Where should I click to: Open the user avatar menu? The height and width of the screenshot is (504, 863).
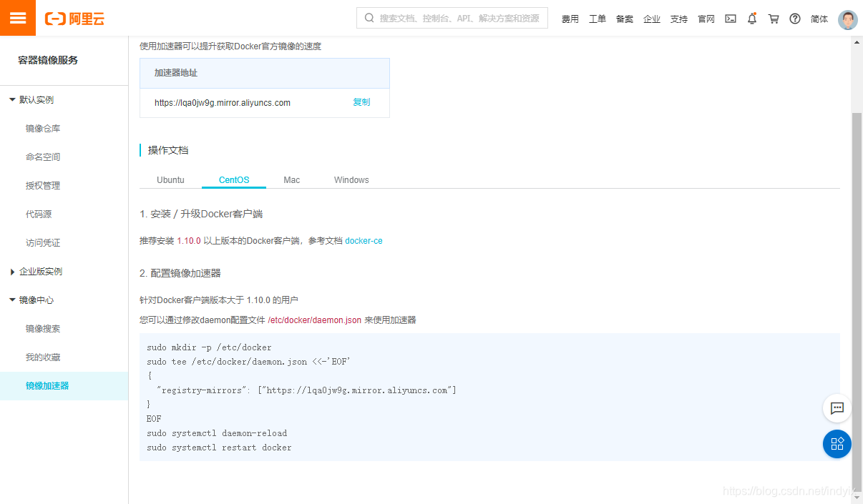point(847,19)
